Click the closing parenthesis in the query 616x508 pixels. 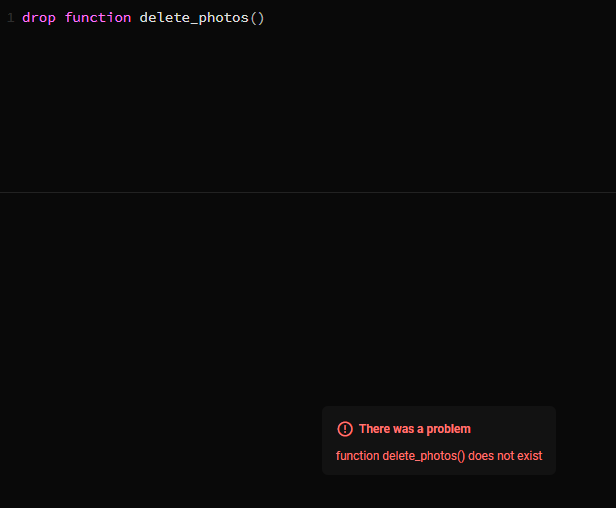[261, 18]
